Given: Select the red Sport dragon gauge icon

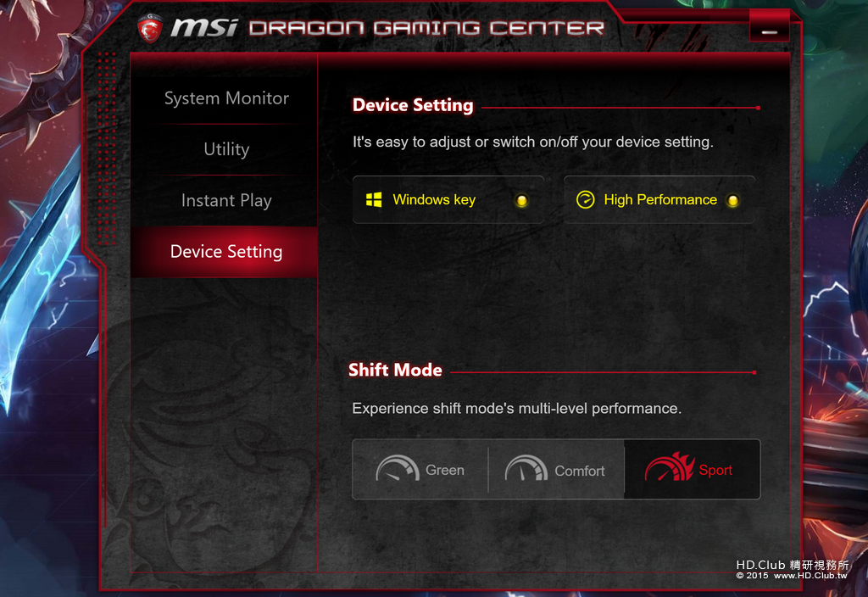Looking at the screenshot, I should 670,467.
